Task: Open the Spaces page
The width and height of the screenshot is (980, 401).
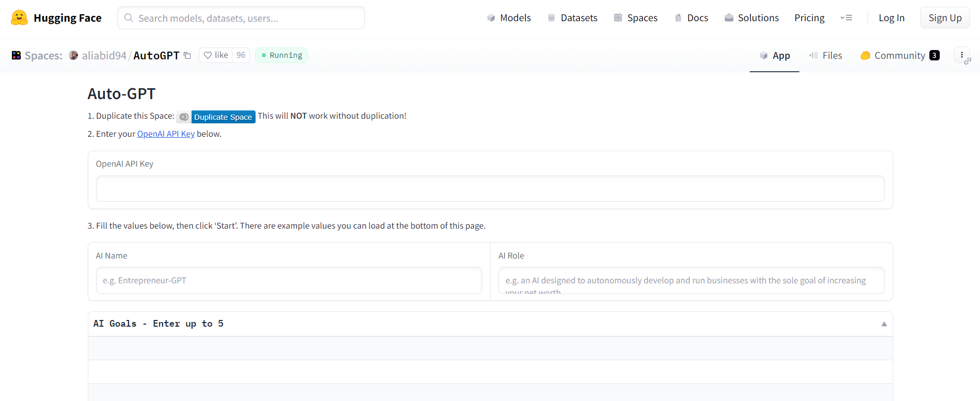Action: pyautogui.click(x=636, y=18)
